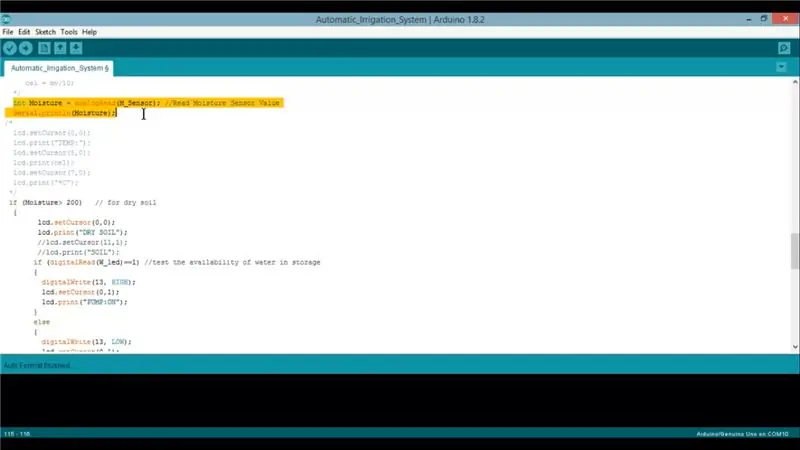800x450 pixels.
Task: Click the Verify sketch checkmark icon
Action: pos(10,48)
